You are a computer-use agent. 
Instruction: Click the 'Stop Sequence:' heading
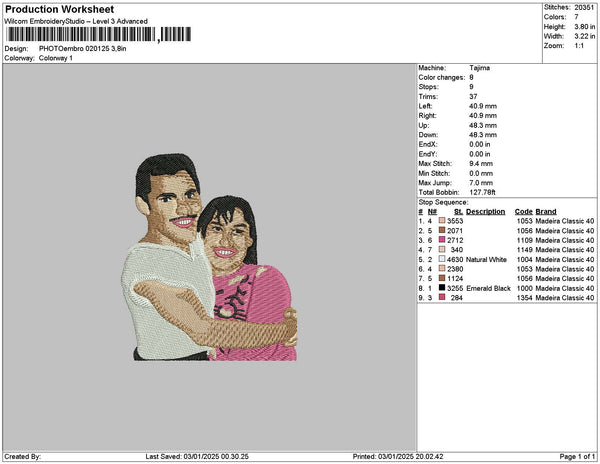click(x=443, y=202)
